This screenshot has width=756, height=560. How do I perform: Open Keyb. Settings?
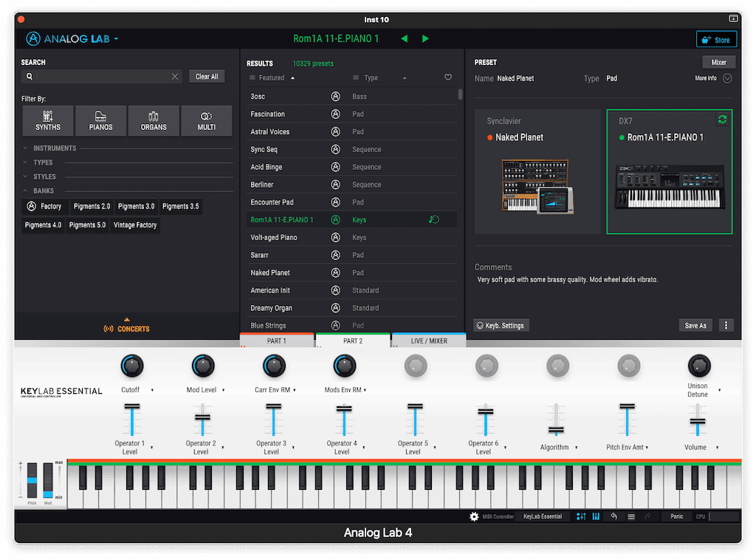[x=501, y=326]
